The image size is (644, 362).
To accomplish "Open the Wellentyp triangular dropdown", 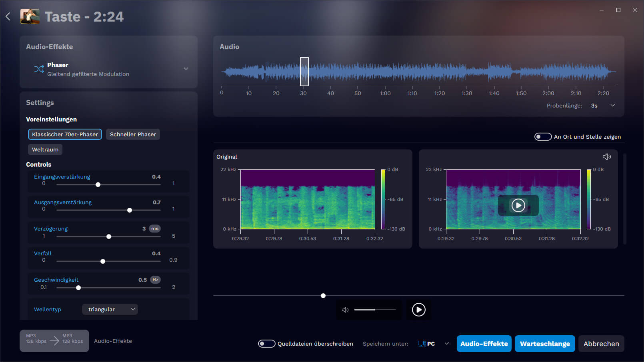I will [x=110, y=309].
